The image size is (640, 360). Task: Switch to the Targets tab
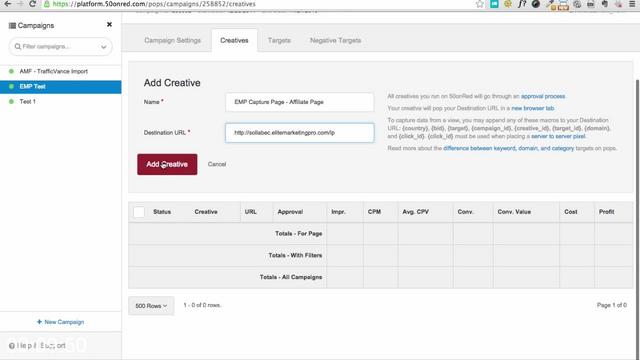point(279,40)
